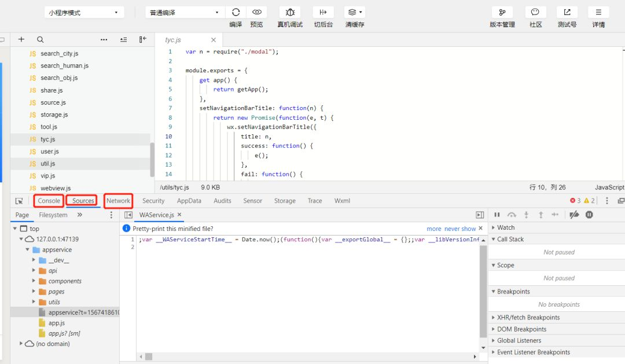Switch to the Network tab
This screenshot has width=625, height=364.
(x=118, y=201)
